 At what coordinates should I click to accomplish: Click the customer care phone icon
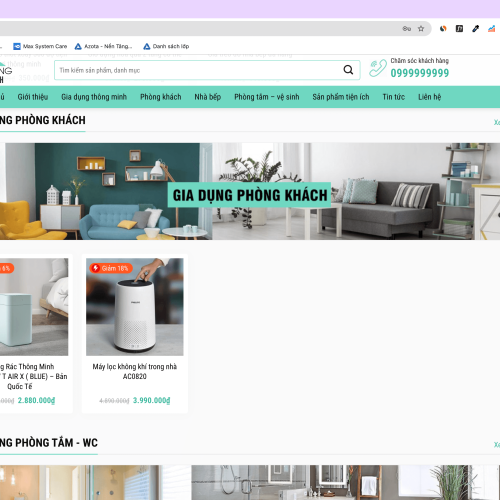pos(378,68)
